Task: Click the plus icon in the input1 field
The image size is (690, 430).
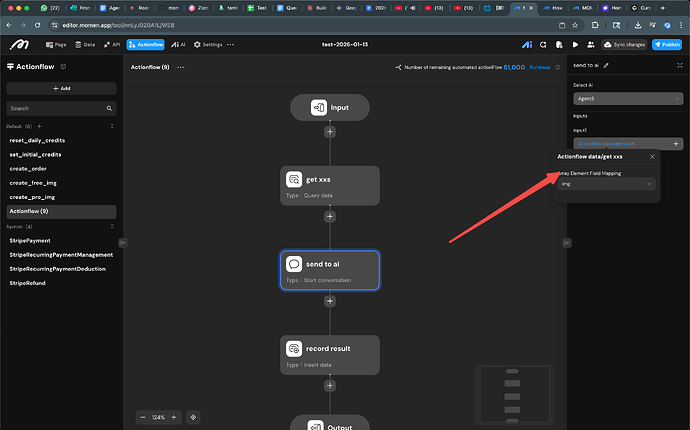Action: point(676,144)
